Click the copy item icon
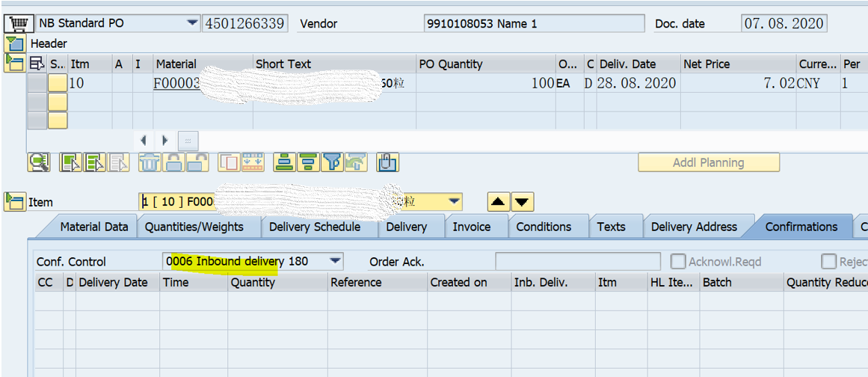The width and height of the screenshot is (868, 377). coord(230,163)
